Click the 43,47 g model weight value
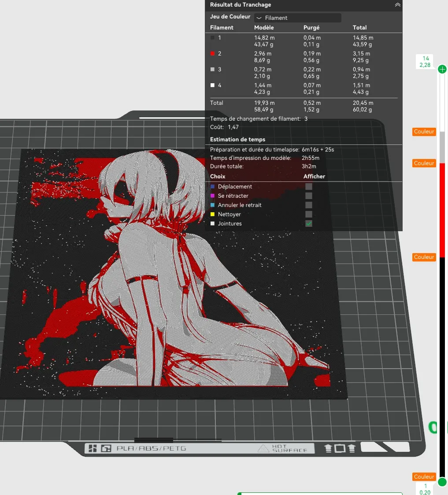This screenshot has width=448, height=495. tap(263, 44)
